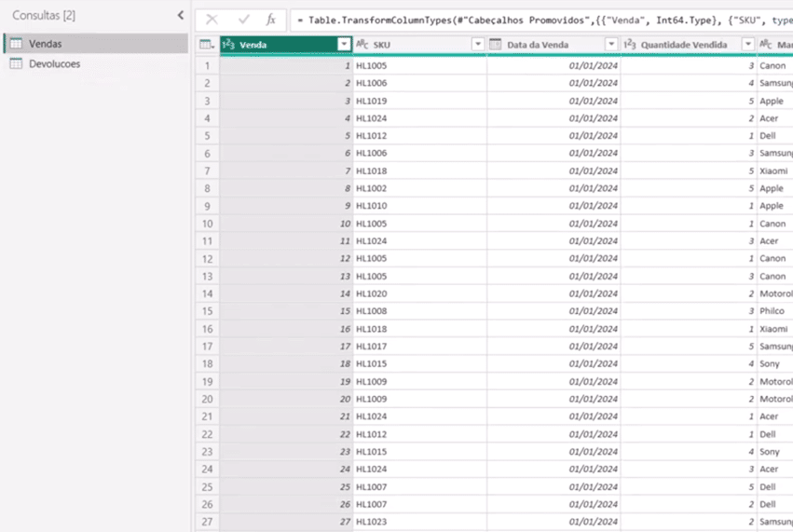Select the Quantidade Vendida column header
The width and height of the screenshot is (793, 532).
pos(689,45)
